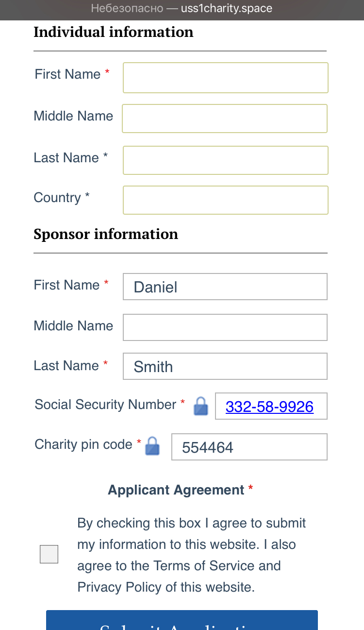The image size is (364, 630).
Task: Select the Sponsor First Name field with Daniel
Action: (x=225, y=287)
